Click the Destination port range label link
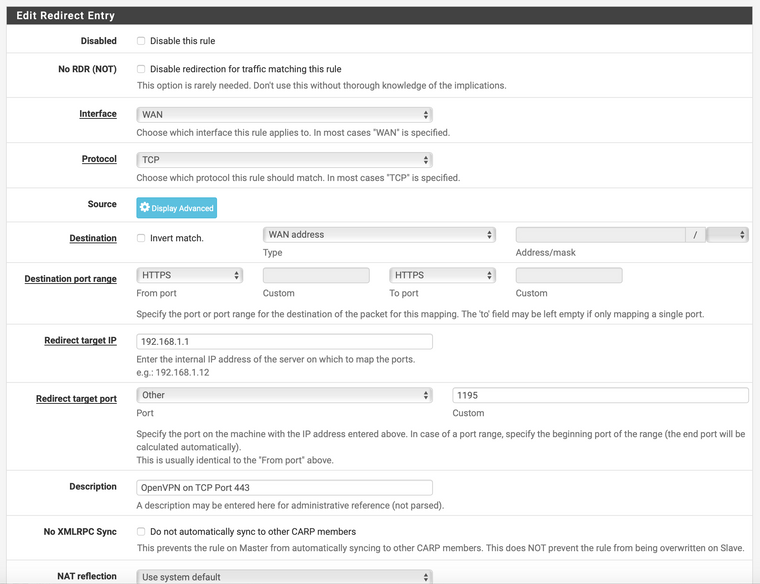This screenshot has width=760, height=584. (x=71, y=279)
